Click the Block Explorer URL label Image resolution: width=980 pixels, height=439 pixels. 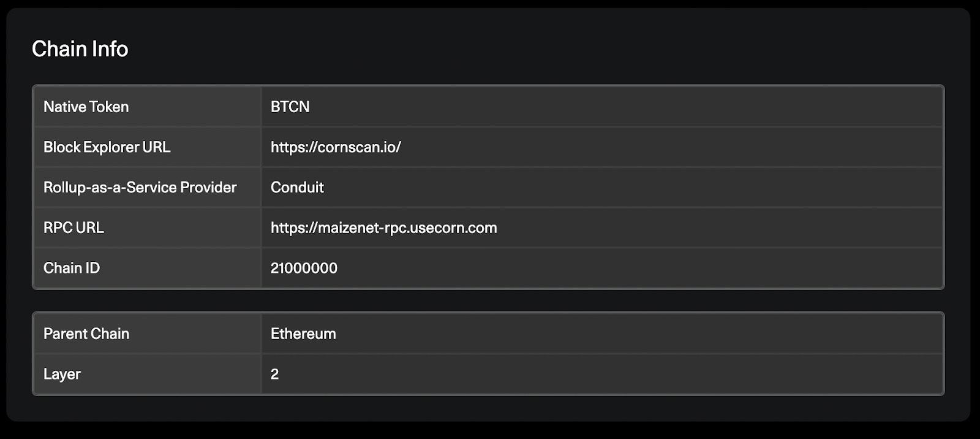pos(107,147)
